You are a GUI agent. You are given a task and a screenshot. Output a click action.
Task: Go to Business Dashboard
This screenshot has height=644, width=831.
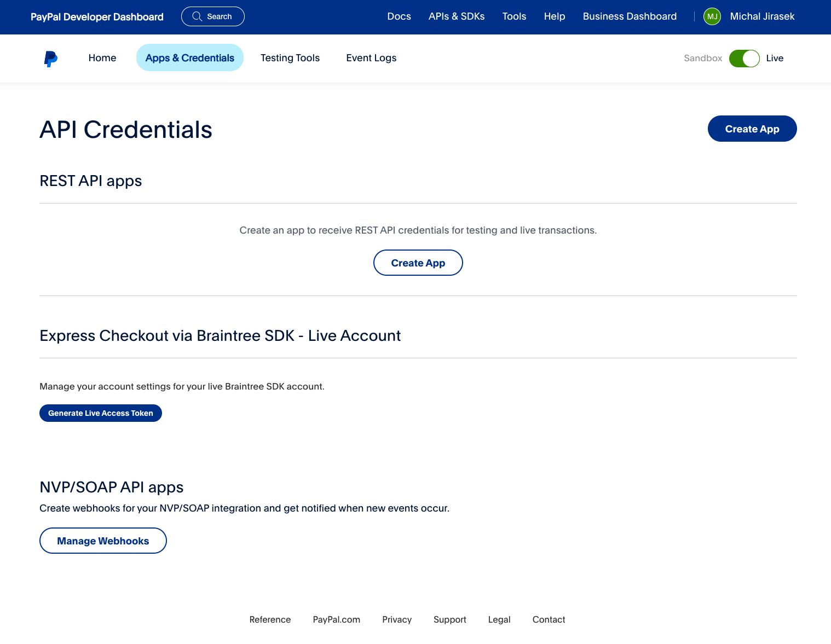pyautogui.click(x=630, y=16)
